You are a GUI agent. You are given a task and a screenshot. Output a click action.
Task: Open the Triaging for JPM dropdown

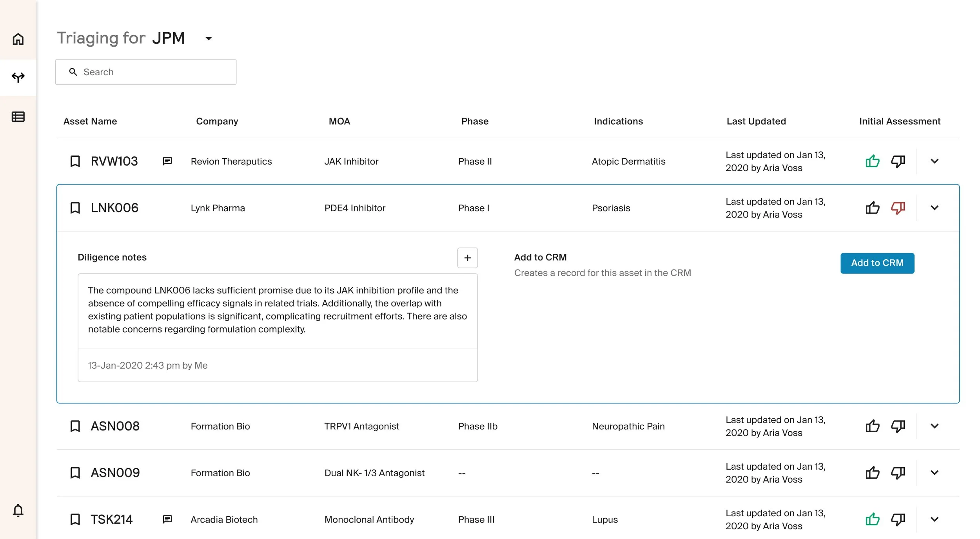(209, 38)
